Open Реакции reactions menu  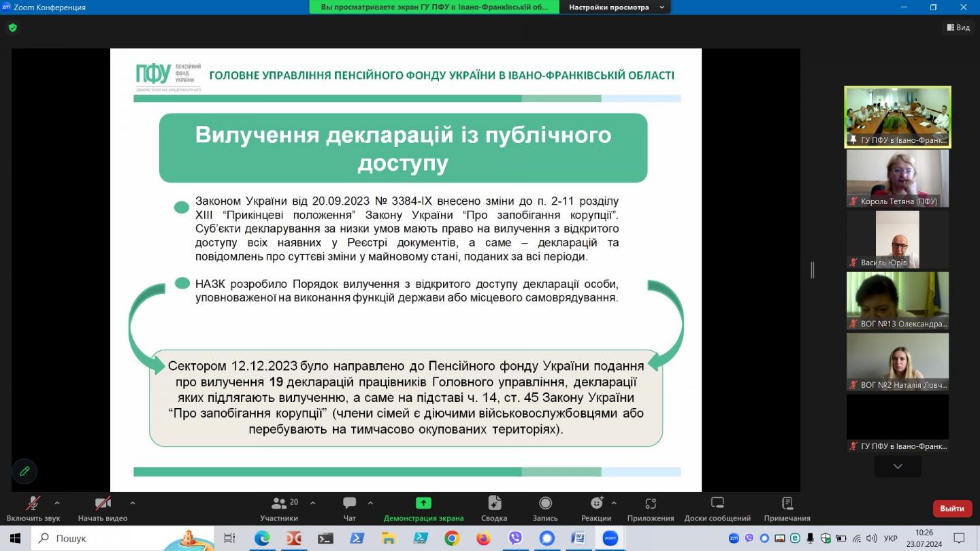click(x=596, y=509)
